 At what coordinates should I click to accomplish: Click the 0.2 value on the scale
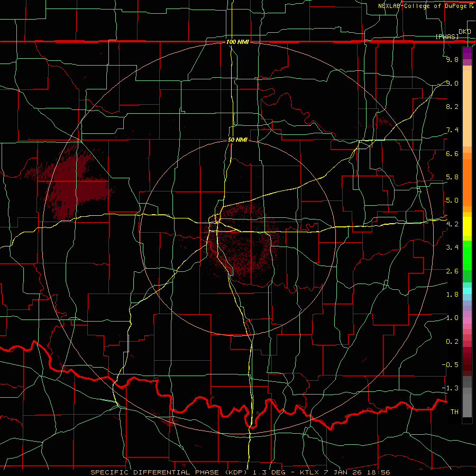(452, 342)
